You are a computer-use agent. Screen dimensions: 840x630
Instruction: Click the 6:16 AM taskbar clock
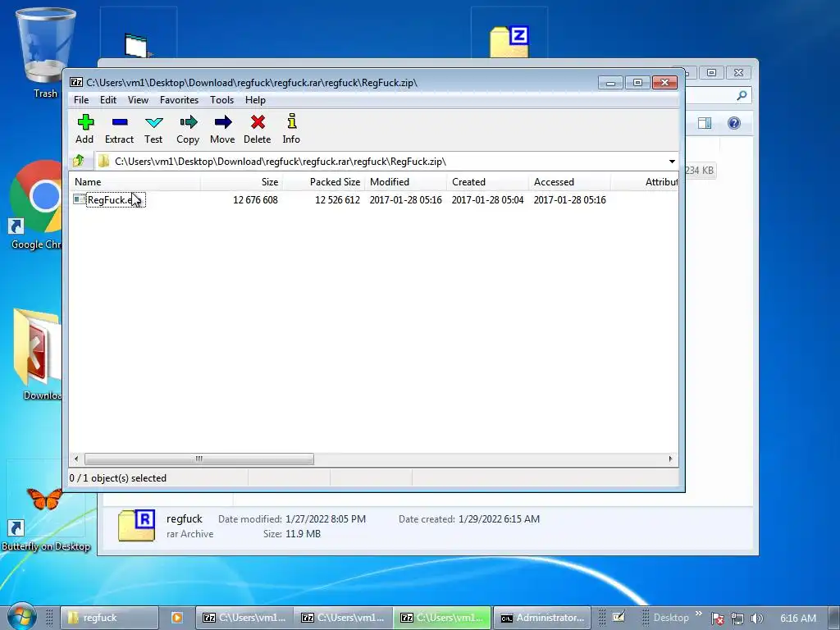tap(798, 619)
